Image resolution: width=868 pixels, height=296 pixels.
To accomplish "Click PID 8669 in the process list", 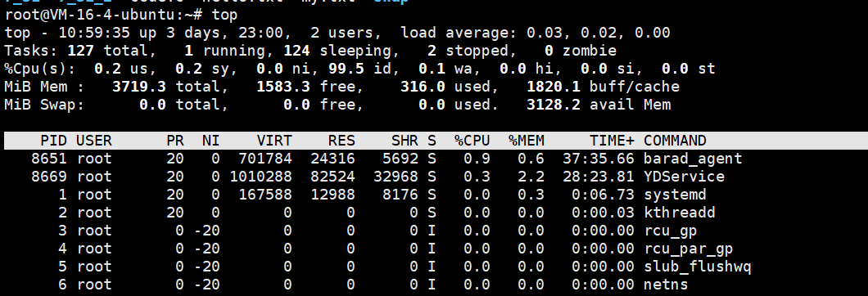I will [x=49, y=177].
